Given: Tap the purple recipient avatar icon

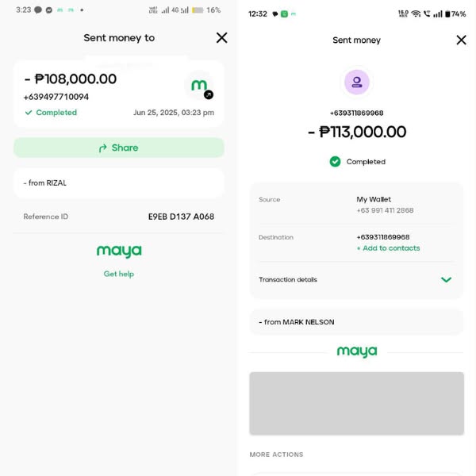Looking at the screenshot, I should 356,82.
